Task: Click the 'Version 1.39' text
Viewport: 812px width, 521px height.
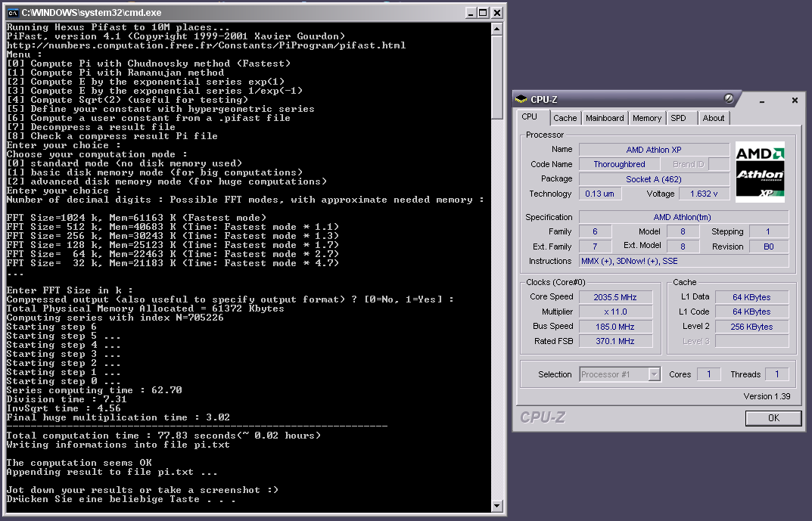Action: tap(767, 396)
